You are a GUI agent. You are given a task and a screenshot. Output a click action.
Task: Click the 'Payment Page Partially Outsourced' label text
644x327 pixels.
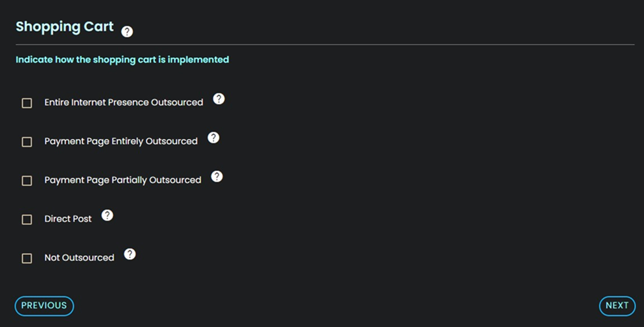coord(123,180)
